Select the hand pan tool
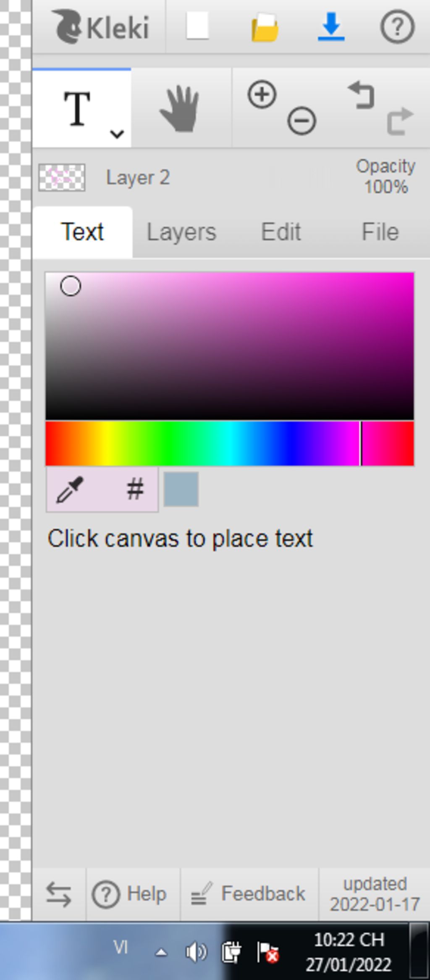The height and width of the screenshot is (980, 430). [x=180, y=108]
